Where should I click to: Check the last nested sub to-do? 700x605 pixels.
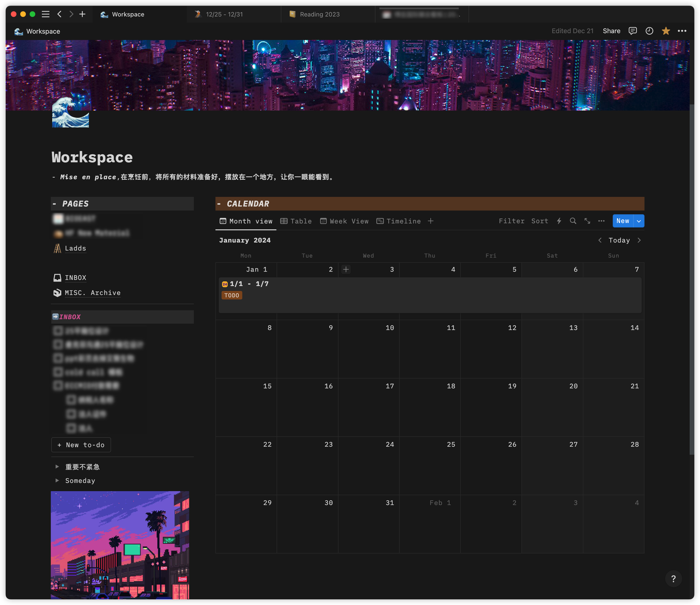click(x=71, y=428)
